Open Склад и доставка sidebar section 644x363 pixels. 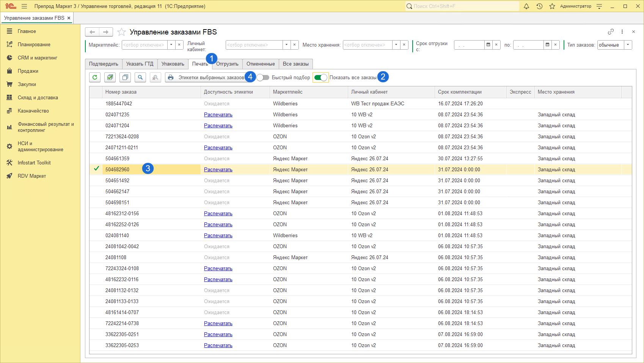pos(38,98)
